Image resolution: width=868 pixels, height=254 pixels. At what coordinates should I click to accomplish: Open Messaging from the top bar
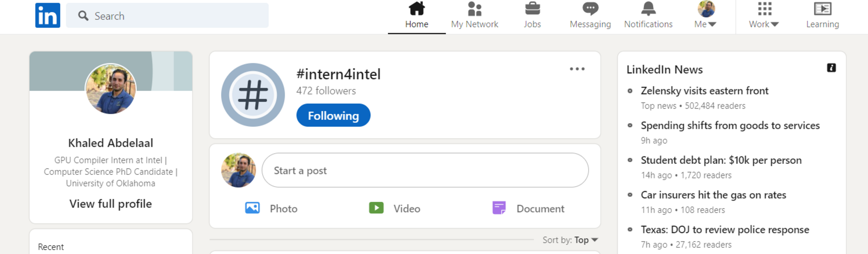pyautogui.click(x=590, y=16)
